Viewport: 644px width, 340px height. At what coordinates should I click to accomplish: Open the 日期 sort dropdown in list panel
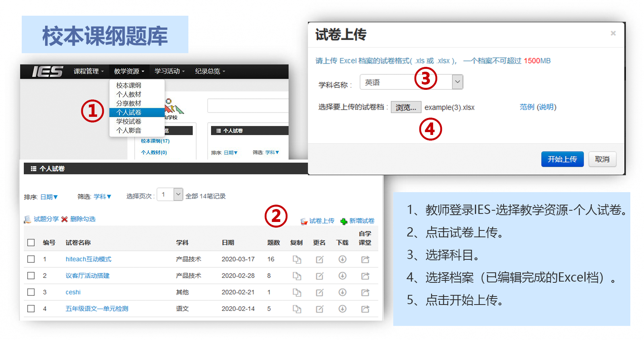[49, 197]
